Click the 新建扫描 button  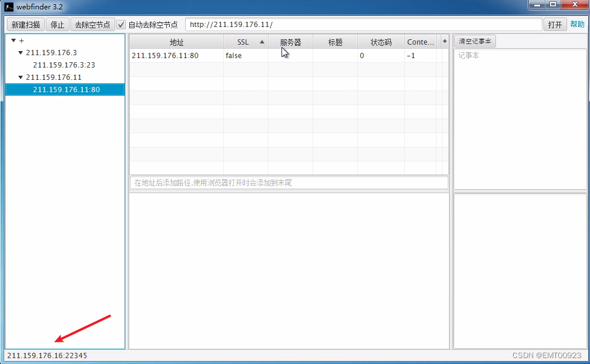tap(26, 25)
